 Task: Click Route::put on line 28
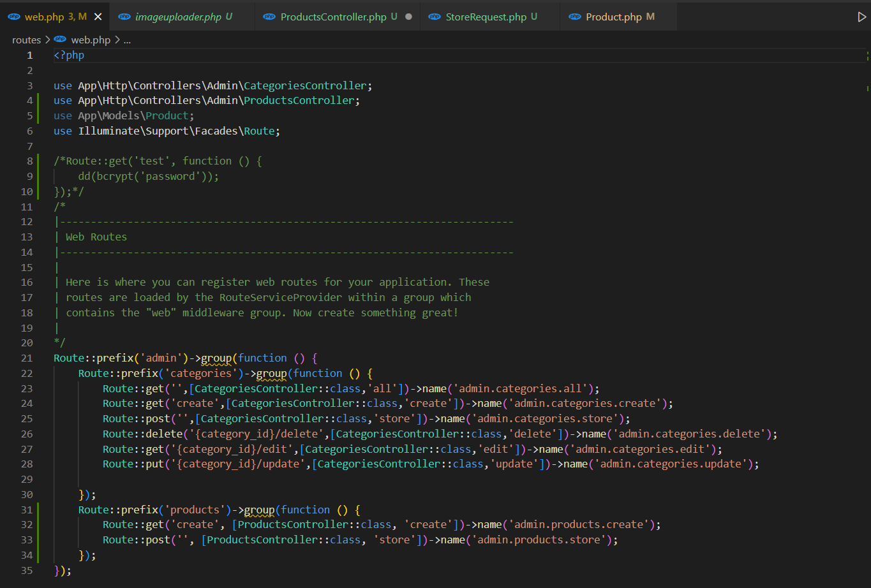pos(133,464)
